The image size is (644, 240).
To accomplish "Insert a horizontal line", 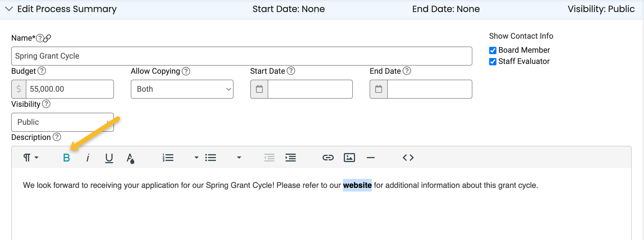I will pos(370,158).
